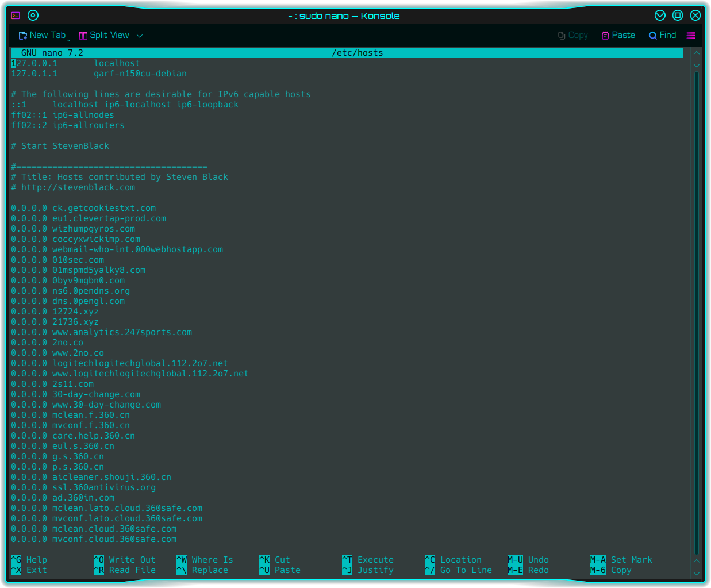Click the ff02::2 ip6-allrouters line
This screenshot has width=711, height=588.
68,125
